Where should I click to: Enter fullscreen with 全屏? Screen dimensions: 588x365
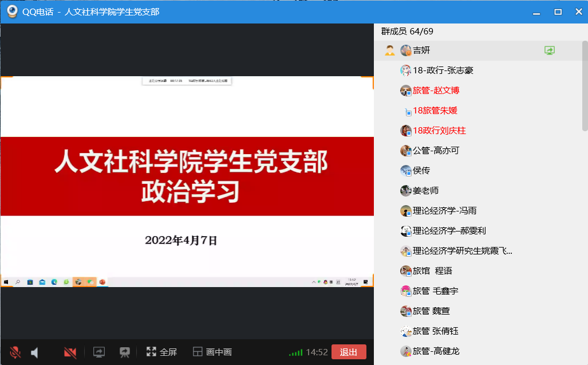161,352
